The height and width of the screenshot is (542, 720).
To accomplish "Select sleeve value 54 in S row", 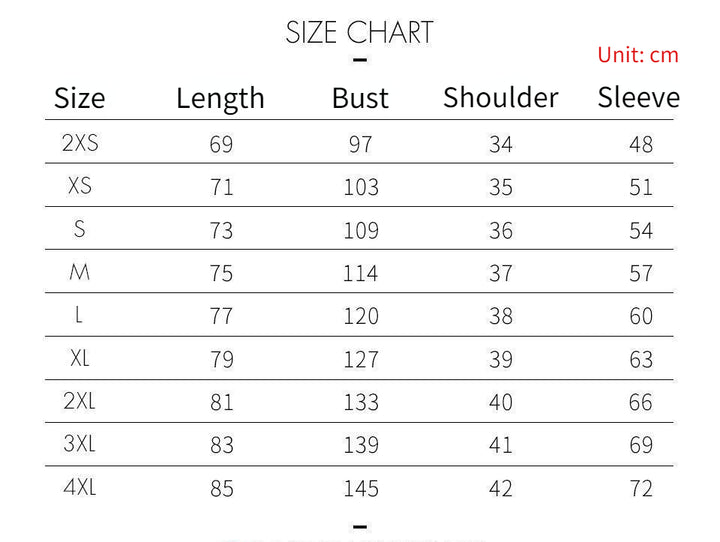I will (x=641, y=231).
